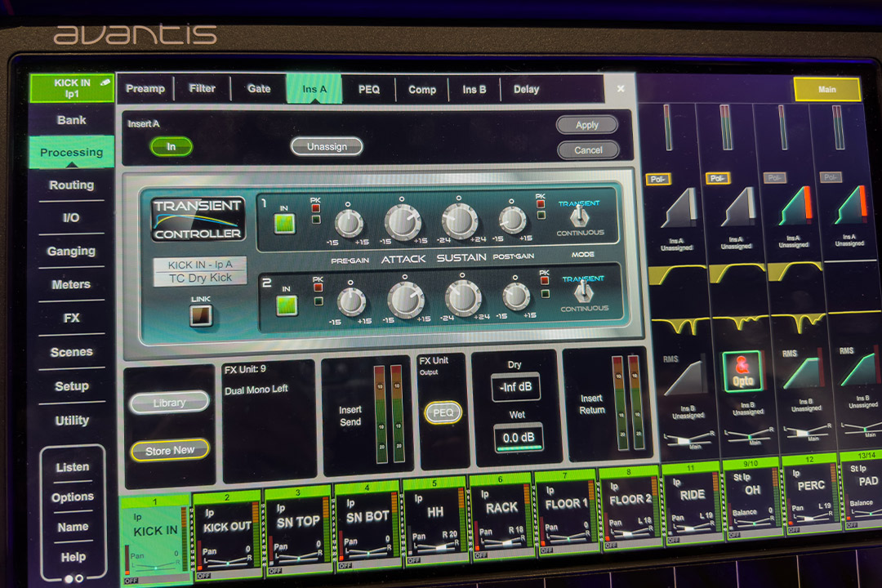Screen dimensions: 882x588
Task: Select the Dry -Inf dB level box
Action: pos(516,387)
